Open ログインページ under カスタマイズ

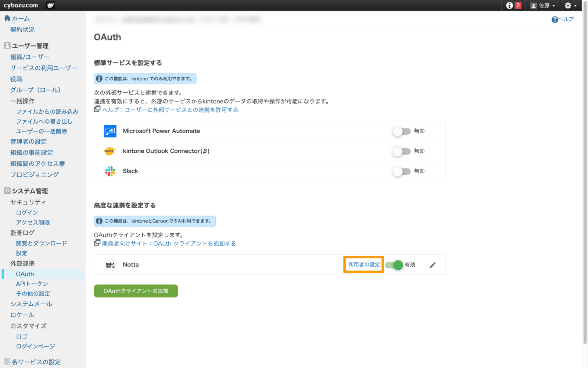tap(36, 346)
